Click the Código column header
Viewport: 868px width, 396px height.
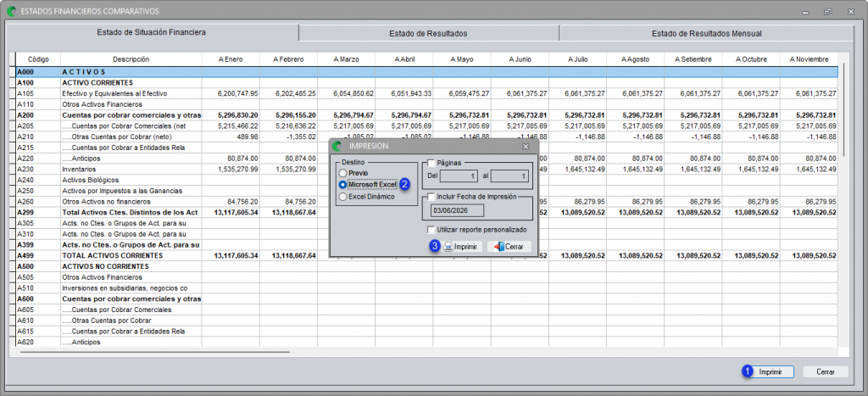click(x=39, y=59)
